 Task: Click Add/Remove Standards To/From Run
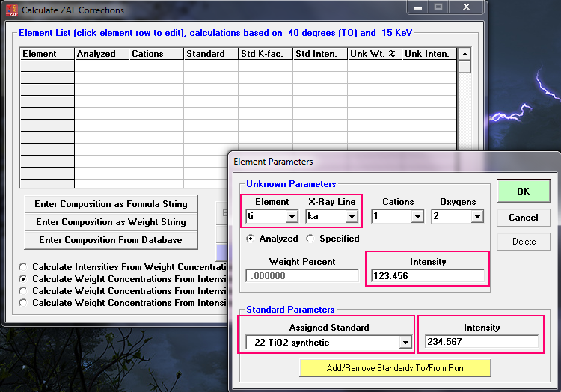click(x=394, y=367)
